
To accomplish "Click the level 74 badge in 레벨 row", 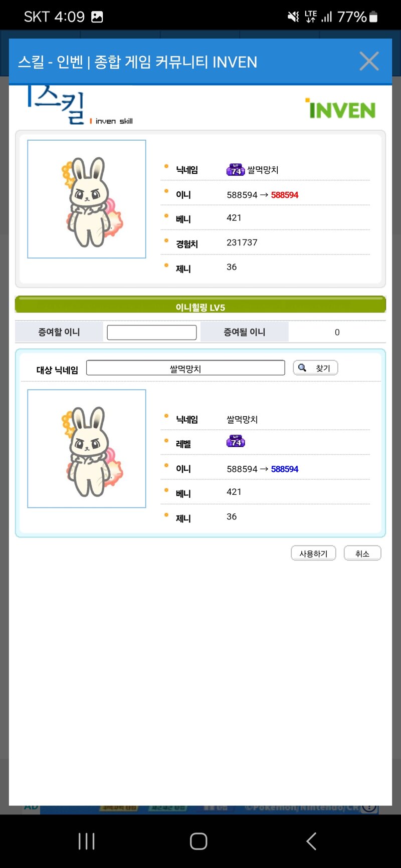I will pyautogui.click(x=236, y=441).
